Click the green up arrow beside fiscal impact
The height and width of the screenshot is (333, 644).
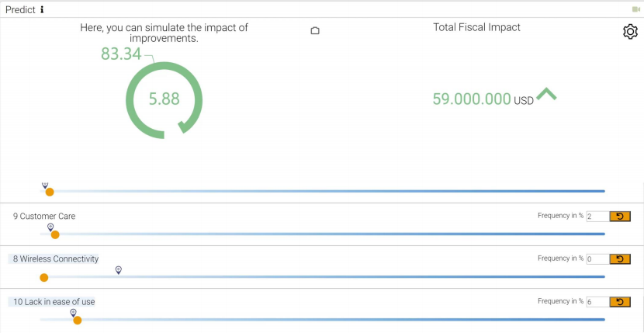(x=546, y=95)
